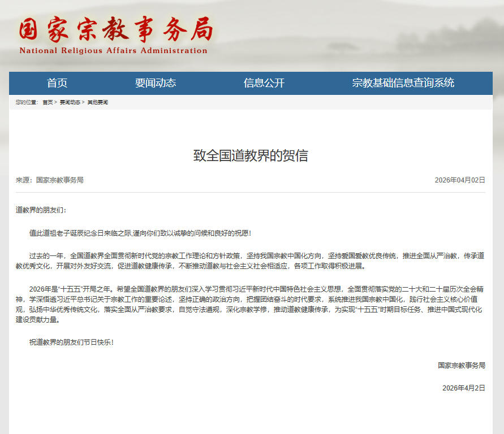Click the signature 国家宗教事务局 at bottom
Screen dimensions: 504x434
pos(462,365)
